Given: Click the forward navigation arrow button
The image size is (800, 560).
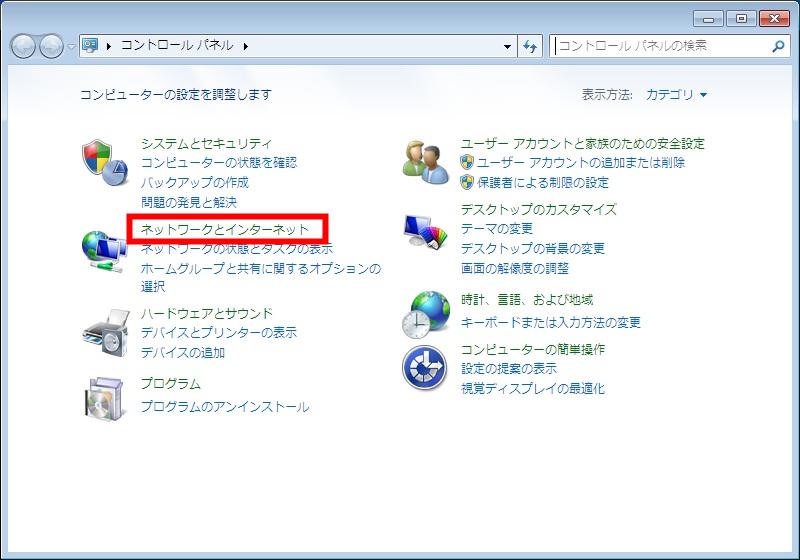Looking at the screenshot, I should (x=52, y=46).
